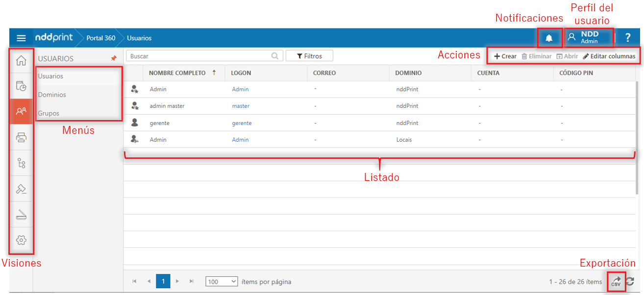This screenshot has width=644, height=295.
Task: Open the gerente logon link
Action: point(242,123)
